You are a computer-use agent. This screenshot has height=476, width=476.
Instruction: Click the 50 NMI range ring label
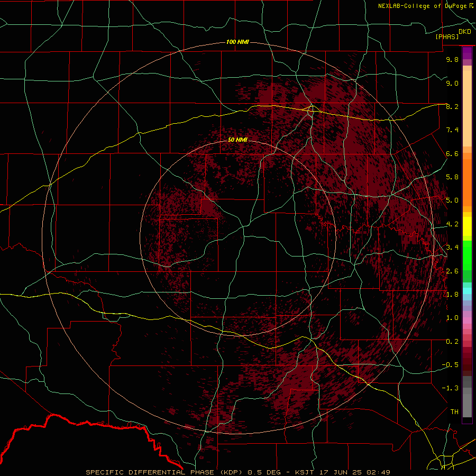(237, 140)
